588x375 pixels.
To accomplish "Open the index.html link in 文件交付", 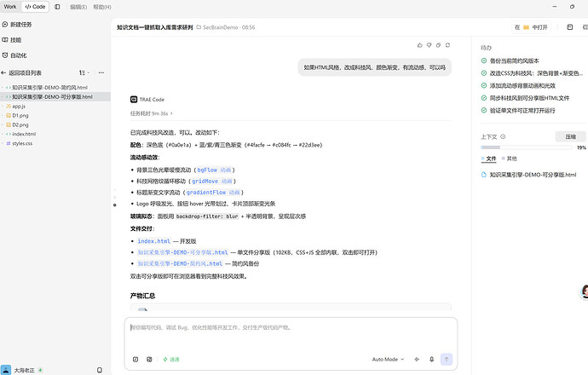I will pos(153,241).
